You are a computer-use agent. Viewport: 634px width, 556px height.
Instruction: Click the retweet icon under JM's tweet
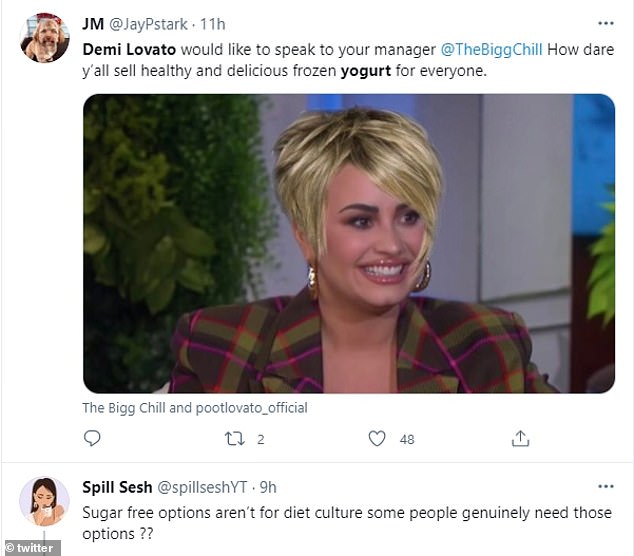point(234,438)
